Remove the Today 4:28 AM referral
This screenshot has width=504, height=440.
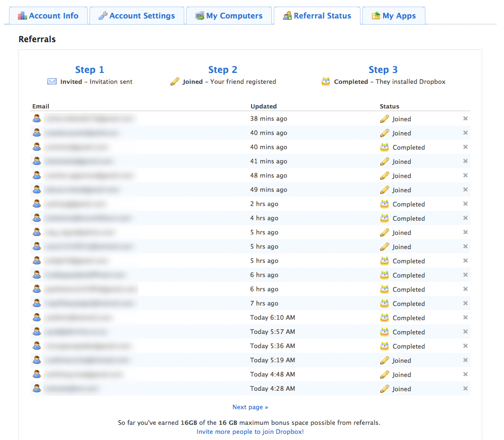coord(465,388)
